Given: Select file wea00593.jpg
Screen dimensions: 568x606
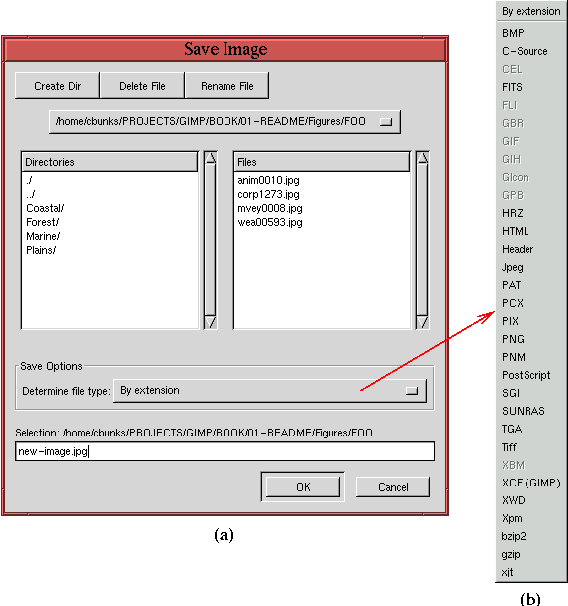Looking at the screenshot, I should click(270, 222).
